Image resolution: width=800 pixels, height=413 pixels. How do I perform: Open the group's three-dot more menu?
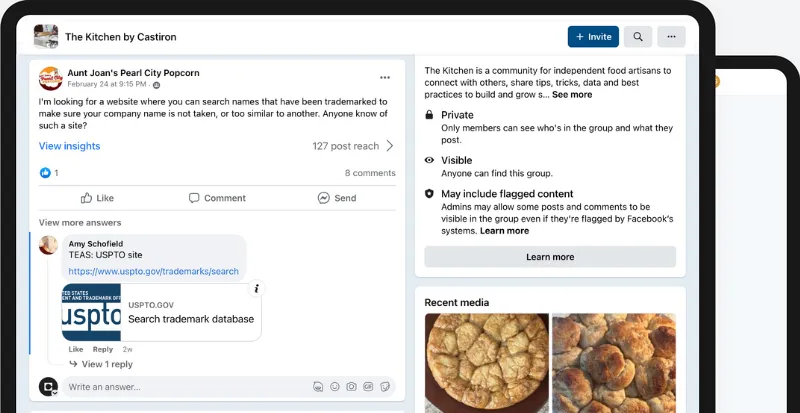pos(671,37)
